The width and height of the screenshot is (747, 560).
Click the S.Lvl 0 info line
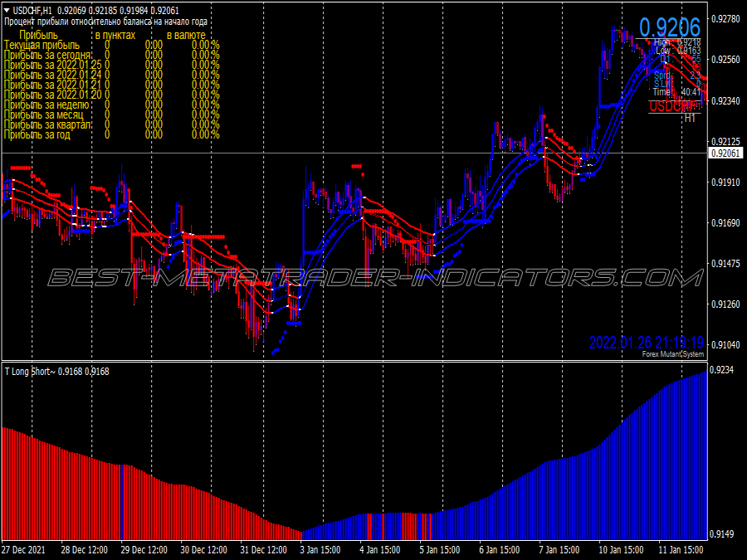677,84
